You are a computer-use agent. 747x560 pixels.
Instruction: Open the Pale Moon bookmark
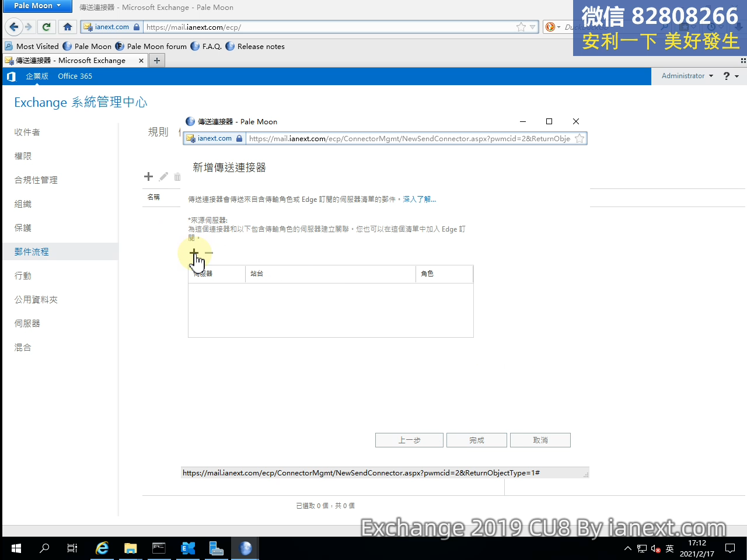point(87,47)
